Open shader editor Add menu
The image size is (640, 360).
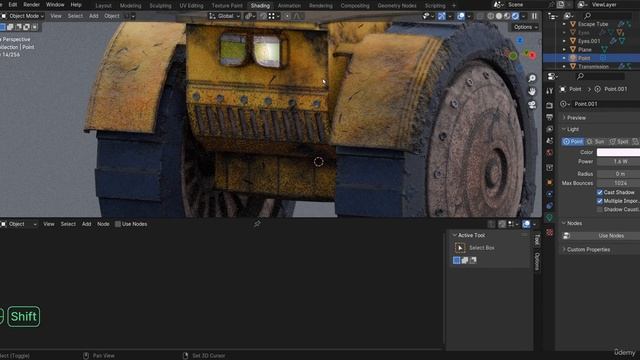[x=87, y=224]
